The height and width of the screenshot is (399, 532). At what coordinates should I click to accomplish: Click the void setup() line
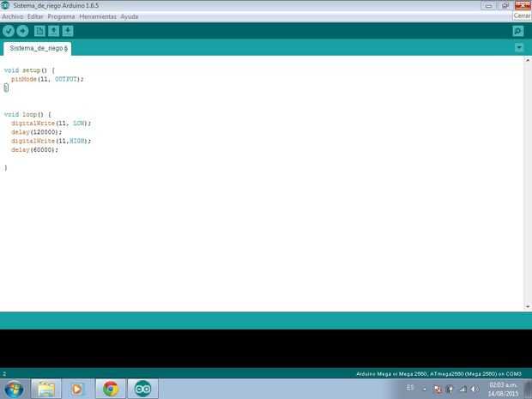tap(29, 70)
